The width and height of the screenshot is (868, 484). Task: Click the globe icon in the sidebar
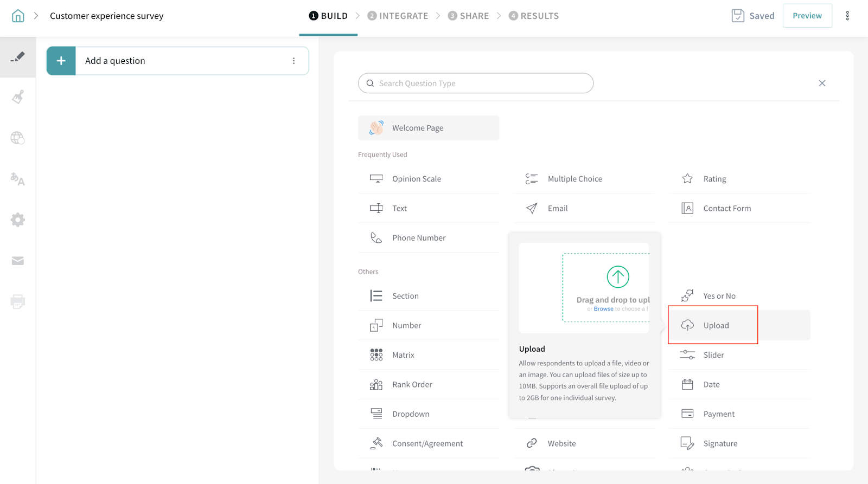click(18, 138)
